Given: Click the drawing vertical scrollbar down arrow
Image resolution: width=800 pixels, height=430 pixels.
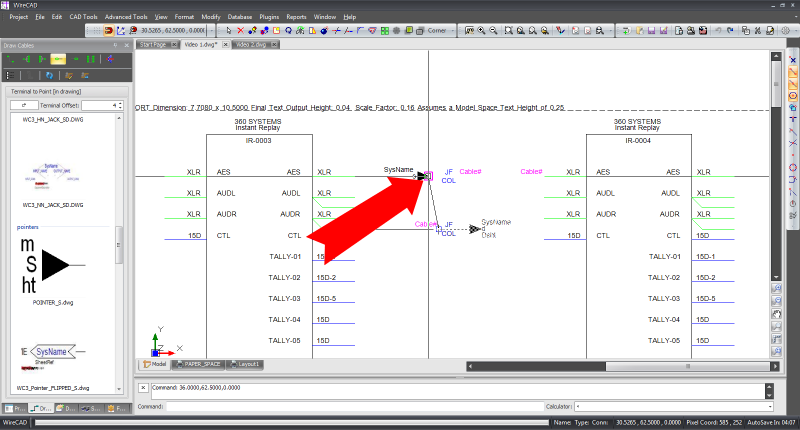Looking at the screenshot, I should (x=776, y=277).
